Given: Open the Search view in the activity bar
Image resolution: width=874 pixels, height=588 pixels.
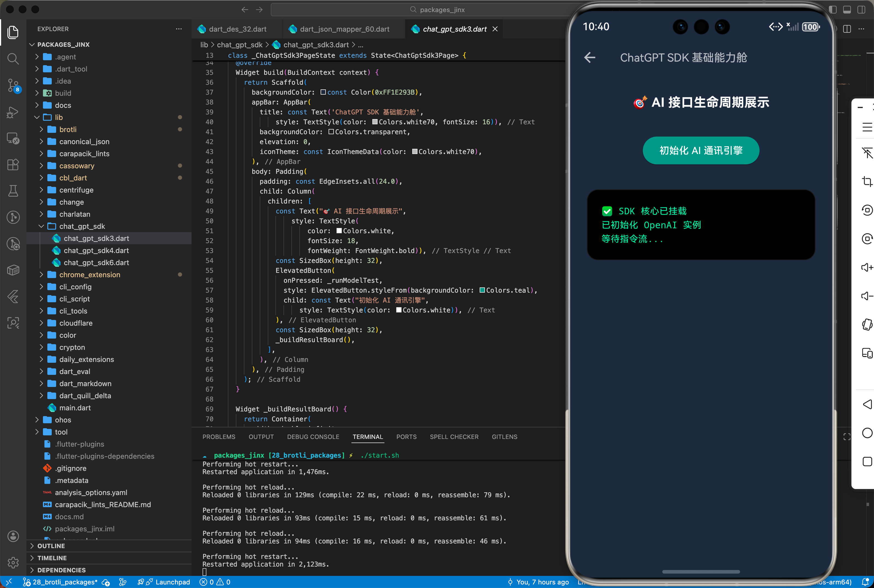Looking at the screenshot, I should click(13, 59).
